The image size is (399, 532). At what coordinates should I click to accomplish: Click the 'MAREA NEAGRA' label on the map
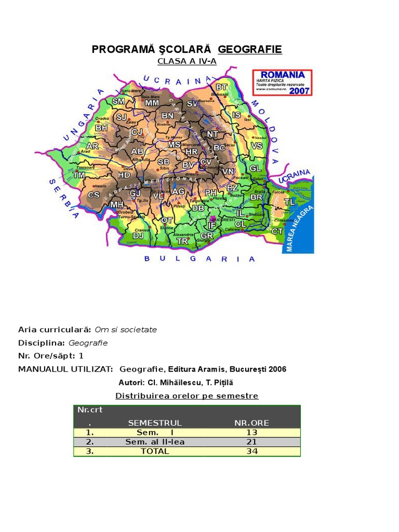pos(299,229)
